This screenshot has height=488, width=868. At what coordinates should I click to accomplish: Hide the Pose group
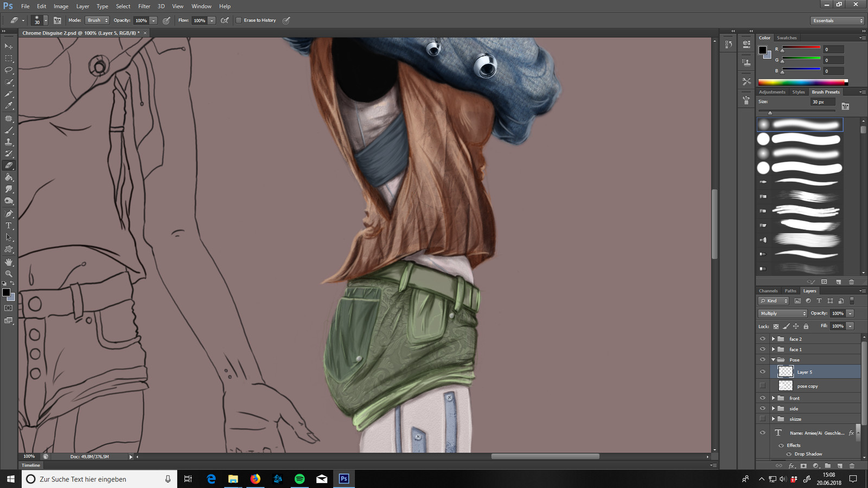tap(762, 359)
